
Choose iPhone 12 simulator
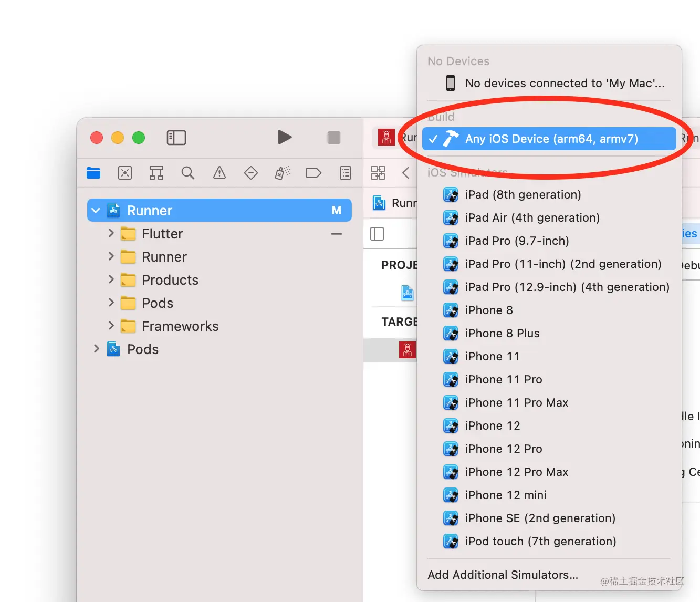[549, 425]
